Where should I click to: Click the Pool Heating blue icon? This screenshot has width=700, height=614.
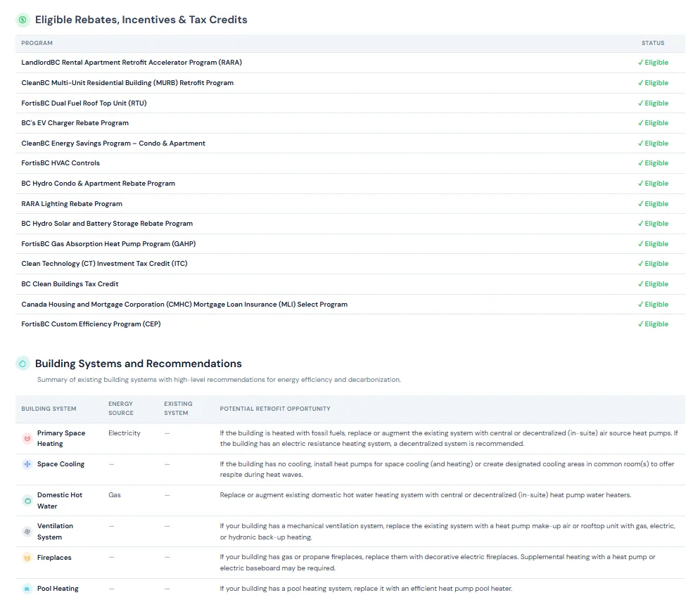coord(27,589)
